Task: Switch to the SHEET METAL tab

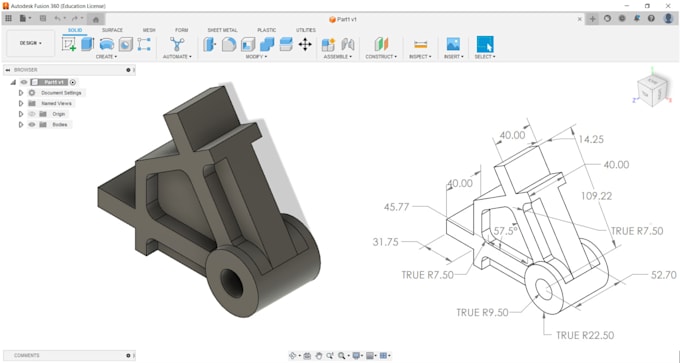Action: coord(222,30)
